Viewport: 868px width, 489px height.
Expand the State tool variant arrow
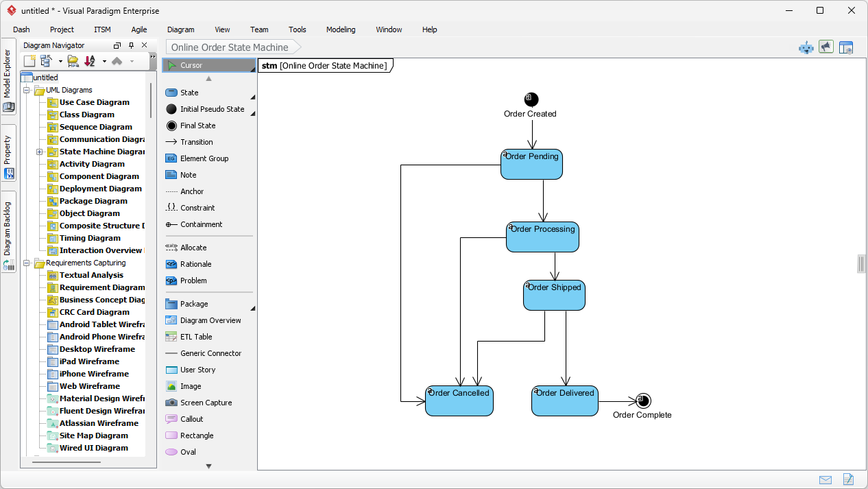(x=252, y=96)
